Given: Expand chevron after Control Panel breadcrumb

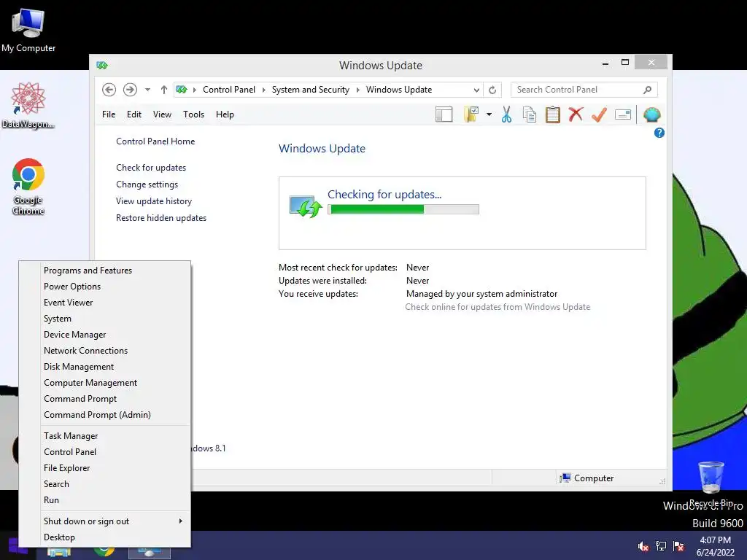Looking at the screenshot, I should pyautogui.click(x=263, y=90).
